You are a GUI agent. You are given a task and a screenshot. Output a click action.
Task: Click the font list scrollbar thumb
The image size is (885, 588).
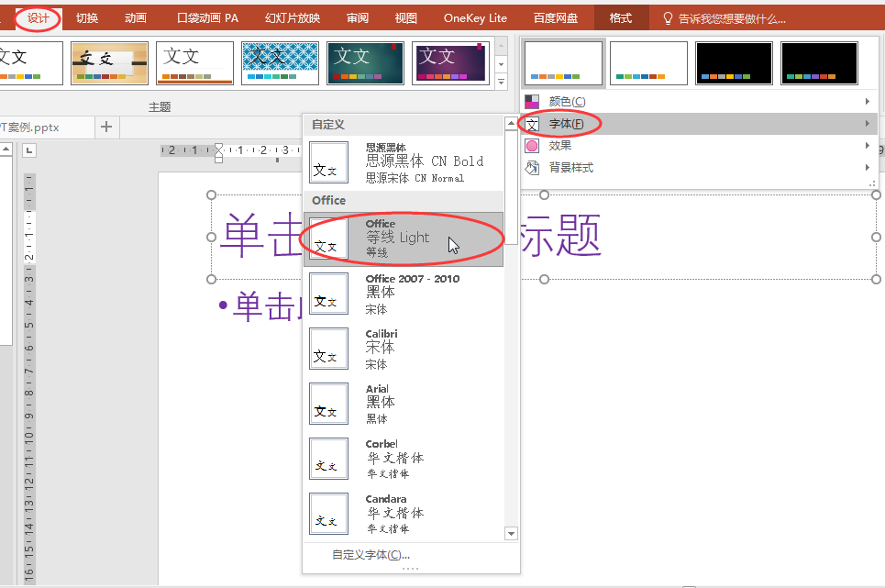[x=511, y=187]
